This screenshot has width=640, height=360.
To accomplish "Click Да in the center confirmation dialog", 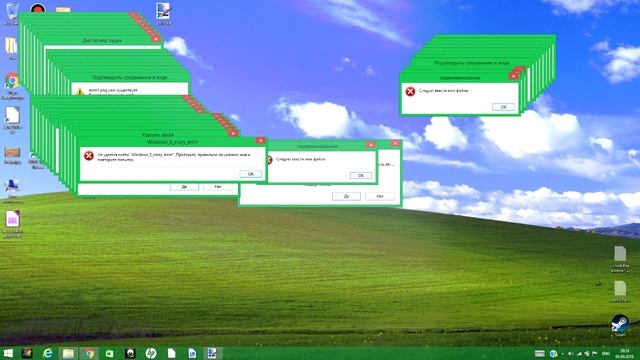I will tap(346, 196).
